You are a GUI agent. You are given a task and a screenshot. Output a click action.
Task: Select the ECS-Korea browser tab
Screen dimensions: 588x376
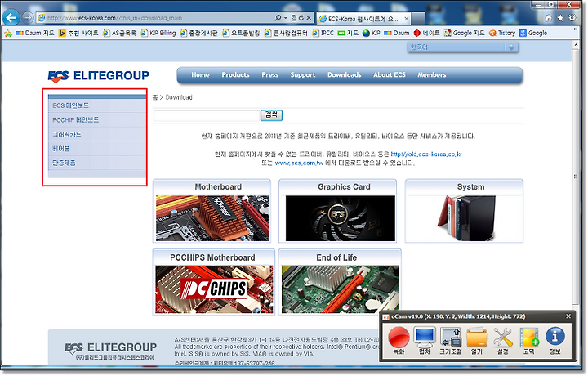(x=363, y=18)
